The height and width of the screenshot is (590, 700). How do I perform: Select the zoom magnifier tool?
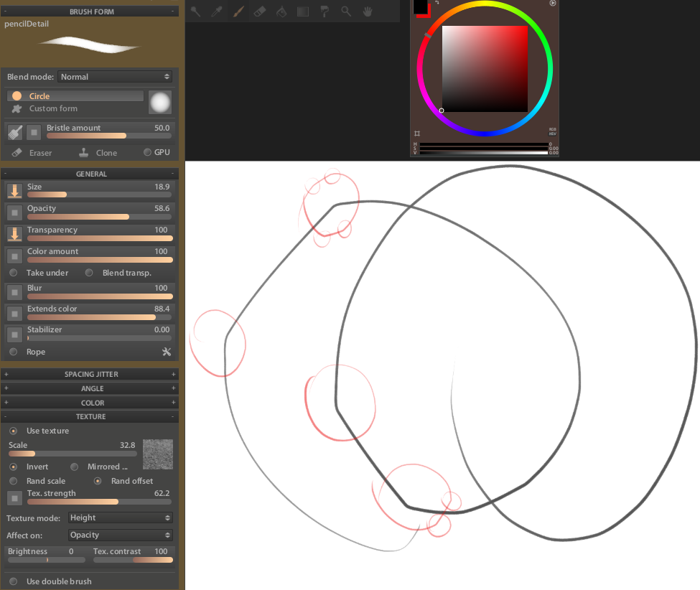coord(346,11)
